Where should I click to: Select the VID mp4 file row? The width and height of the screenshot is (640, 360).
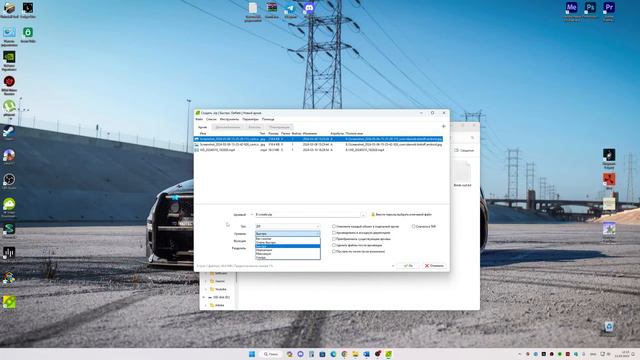coord(318,150)
